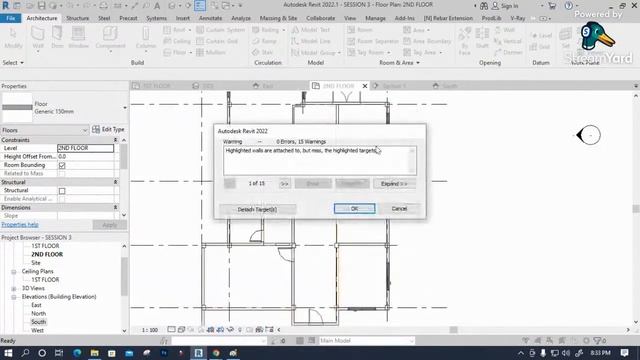This screenshot has height=360, width=640.
Task: Click the Text (A) icon in quick access toolbar
Action: [157, 6]
